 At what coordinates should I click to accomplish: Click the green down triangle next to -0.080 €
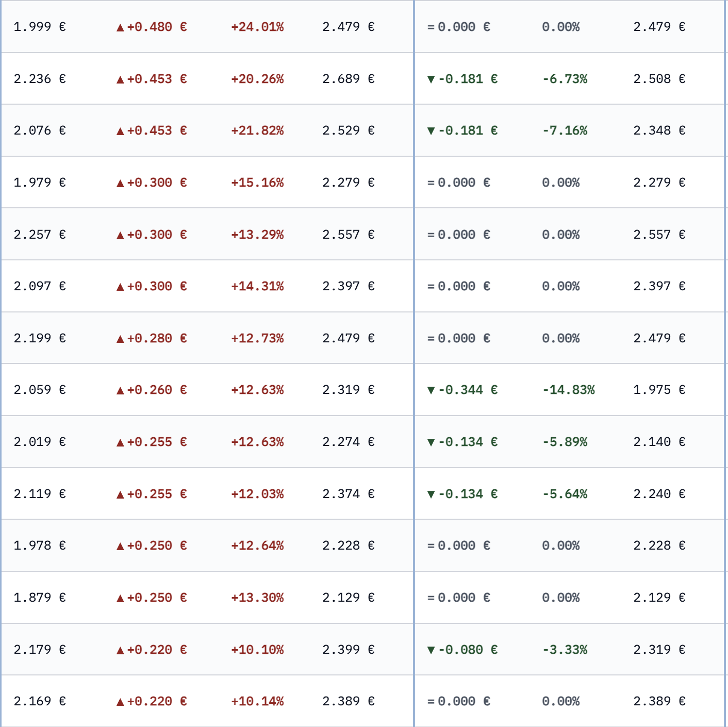pos(431,650)
